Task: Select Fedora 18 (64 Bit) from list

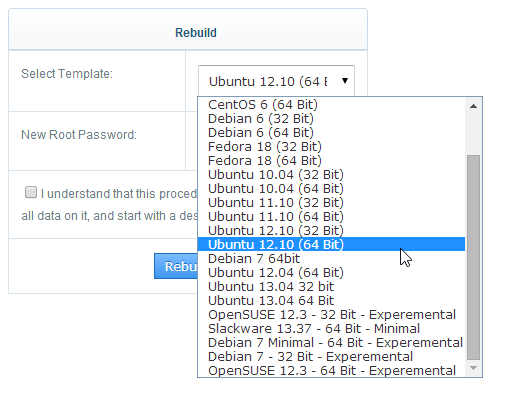Action: [331, 161]
